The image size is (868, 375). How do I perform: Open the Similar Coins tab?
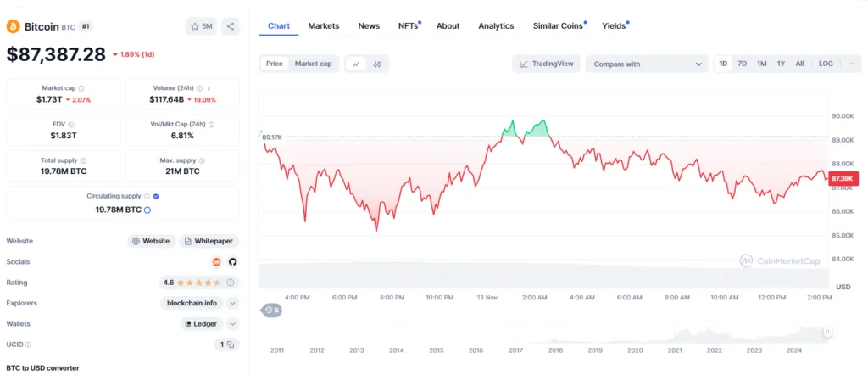[x=559, y=26]
